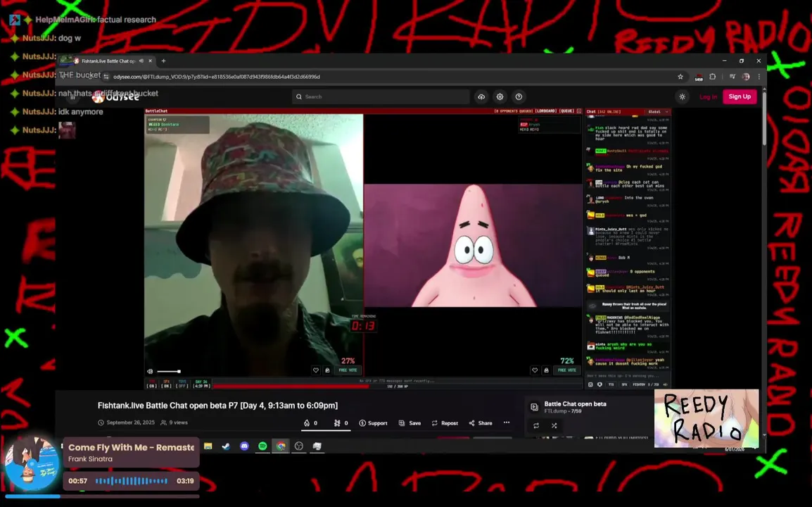The width and height of the screenshot is (812, 507).
Task: Click FREE VOTE for the 27% contestant
Action: [x=348, y=370]
